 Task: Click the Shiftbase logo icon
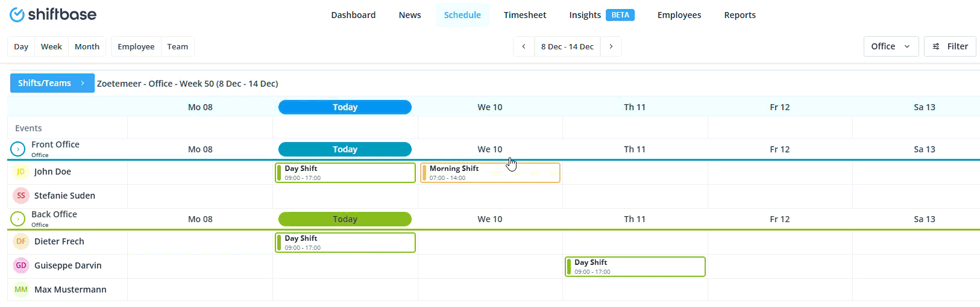pos(17,15)
